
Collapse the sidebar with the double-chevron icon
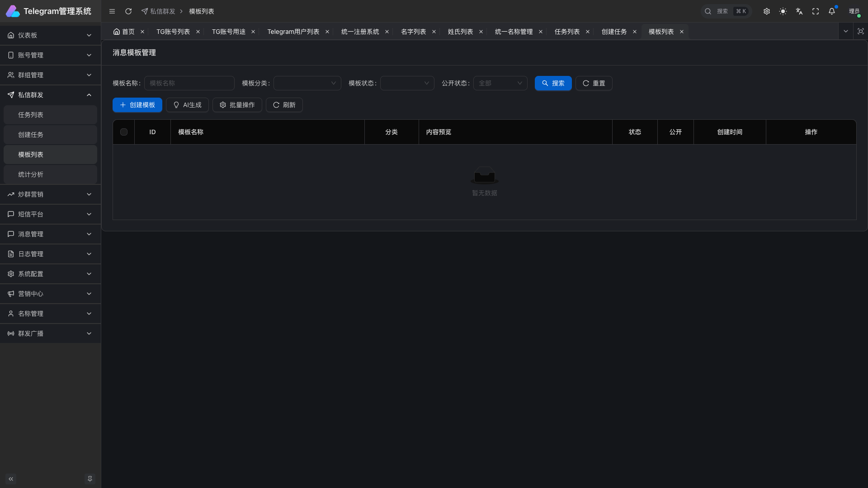pyautogui.click(x=11, y=479)
